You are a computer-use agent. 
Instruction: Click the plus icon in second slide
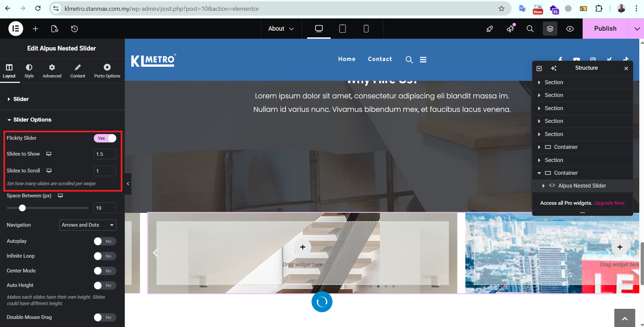pyautogui.click(x=620, y=247)
